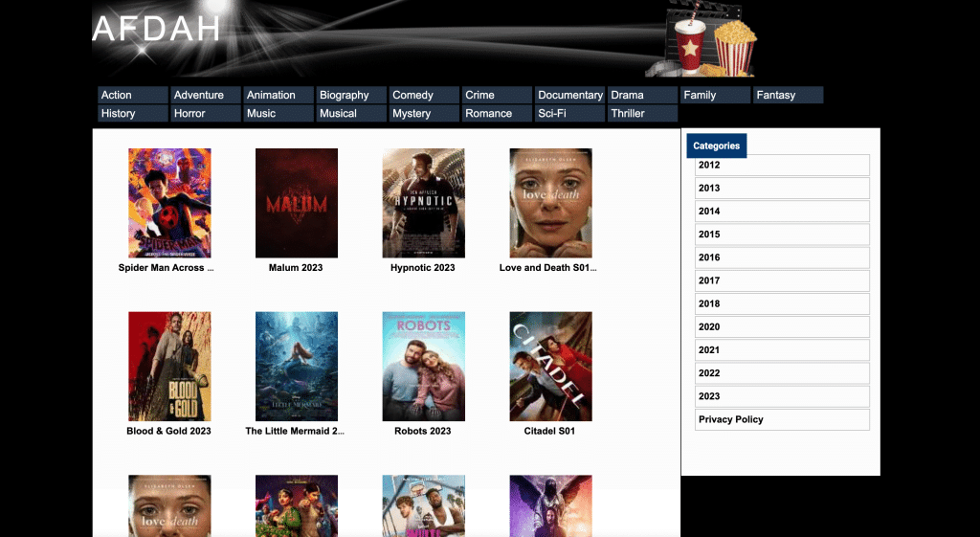Open the Spider Man Across poster
This screenshot has height=537, width=980.
169,203
